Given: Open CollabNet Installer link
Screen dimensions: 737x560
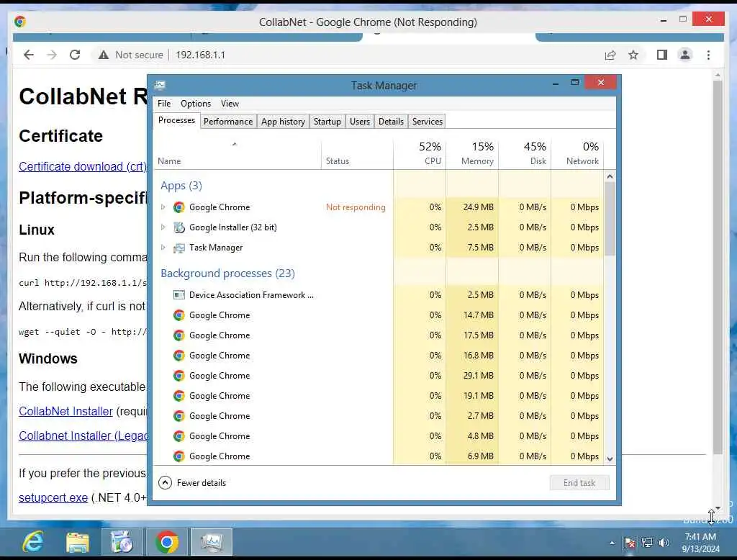Looking at the screenshot, I should pyautogui.click(x=65, y=412).
